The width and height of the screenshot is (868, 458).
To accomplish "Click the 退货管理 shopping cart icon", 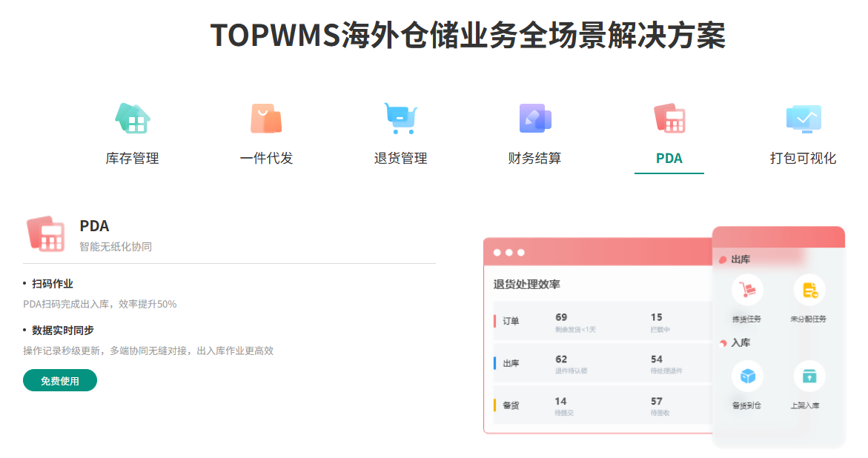I will [x=400, y=118].
